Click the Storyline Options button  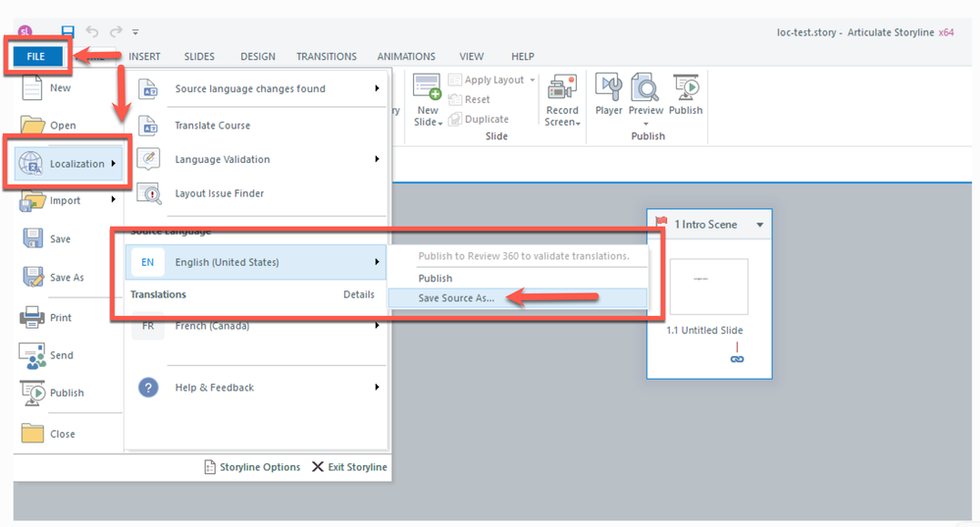pyautogui.click(x=253, y=467)
